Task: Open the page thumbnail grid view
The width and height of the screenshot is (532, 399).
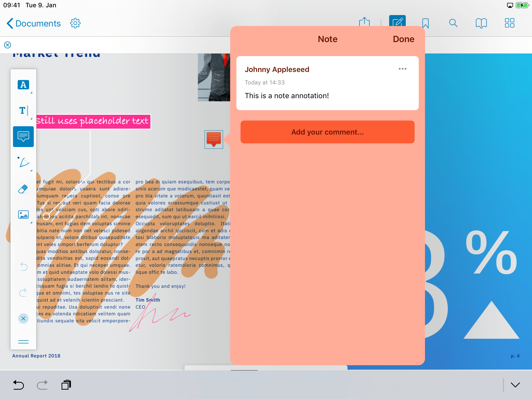Action: [509, 23]
